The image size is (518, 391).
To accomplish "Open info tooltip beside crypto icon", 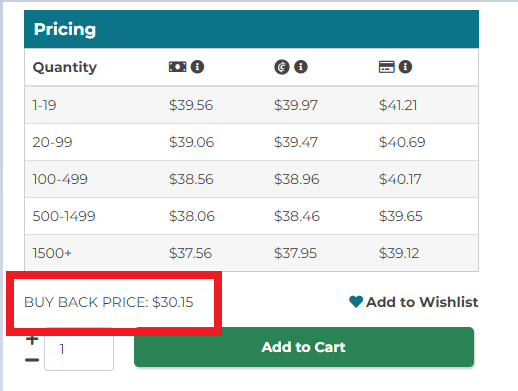I will coord(301,67).
